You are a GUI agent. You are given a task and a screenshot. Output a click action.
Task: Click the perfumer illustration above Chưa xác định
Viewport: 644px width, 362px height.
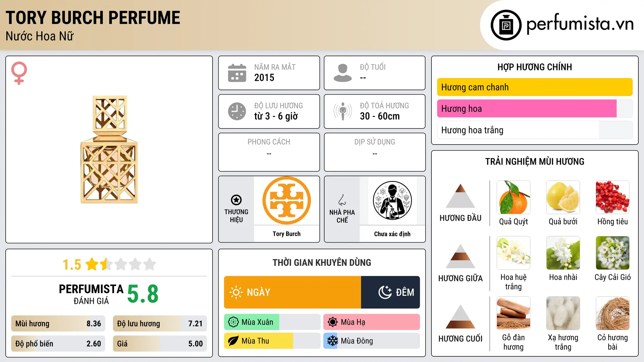(392, 200)
